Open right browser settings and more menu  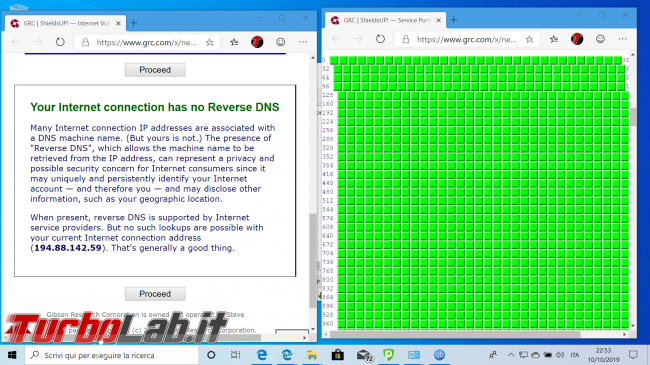coord(623,39)
